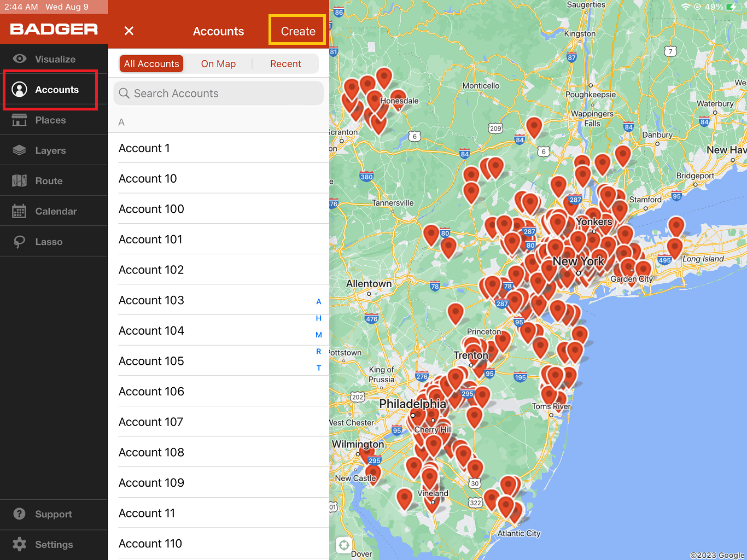Open Account 101
The width and height of the screenshot is (747, 560).
(219, 240)
